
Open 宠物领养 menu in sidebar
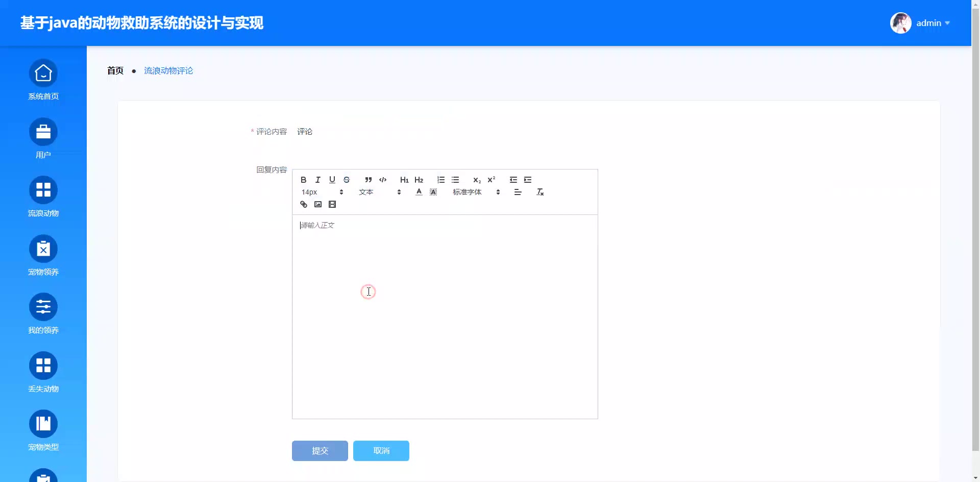pos(43,256)
